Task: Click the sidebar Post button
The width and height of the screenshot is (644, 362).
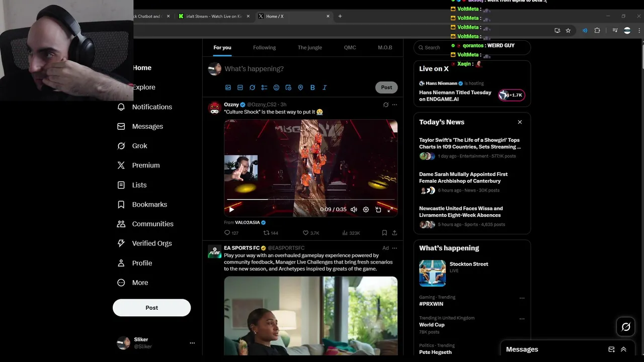Action: pyautogui.click(x=151, y=308)
